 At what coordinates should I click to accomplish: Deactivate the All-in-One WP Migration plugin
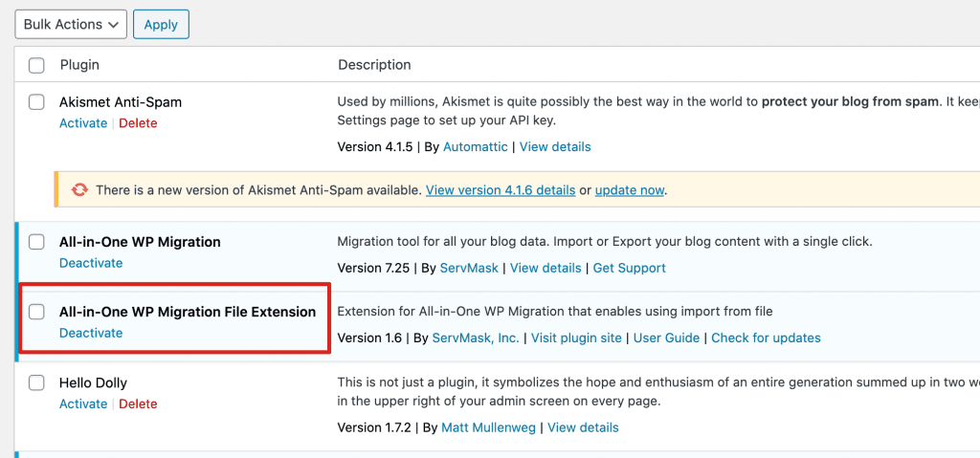point(91,263)
